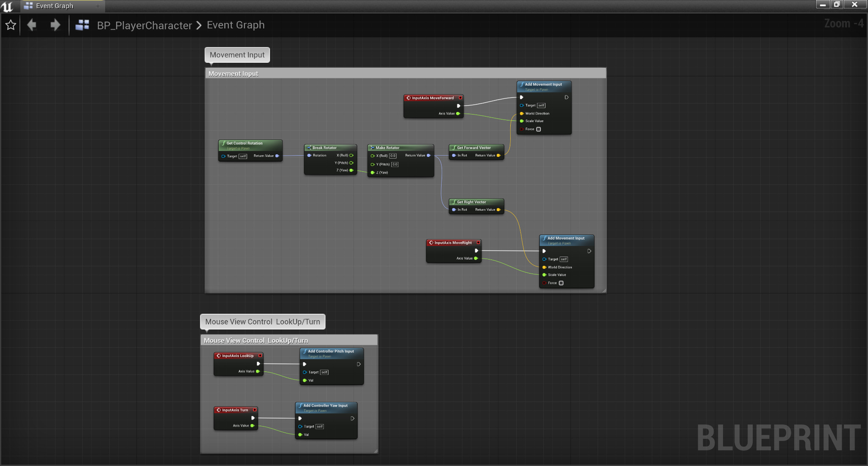
Task: Click the InputAxis MoveRight delegate pin square
Action: (478, 243)
